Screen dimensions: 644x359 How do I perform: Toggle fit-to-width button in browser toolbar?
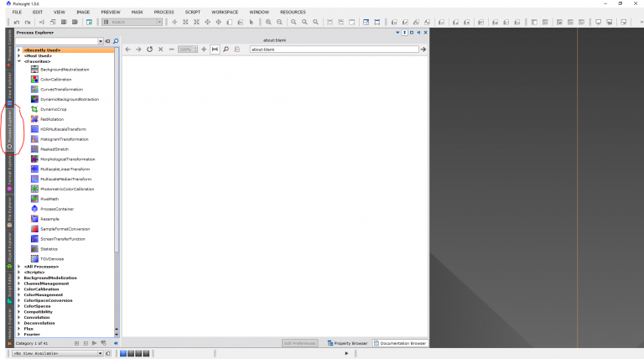215,49
